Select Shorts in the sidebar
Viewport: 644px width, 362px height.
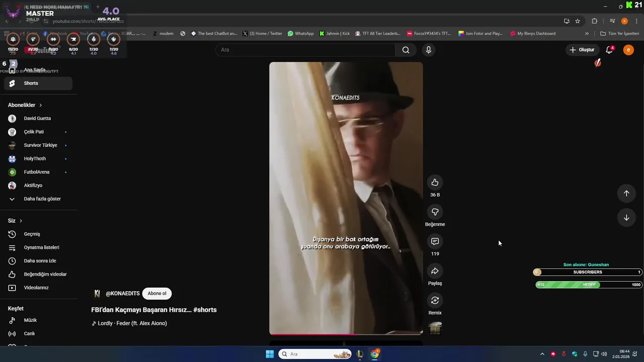(x=38, y=83)
